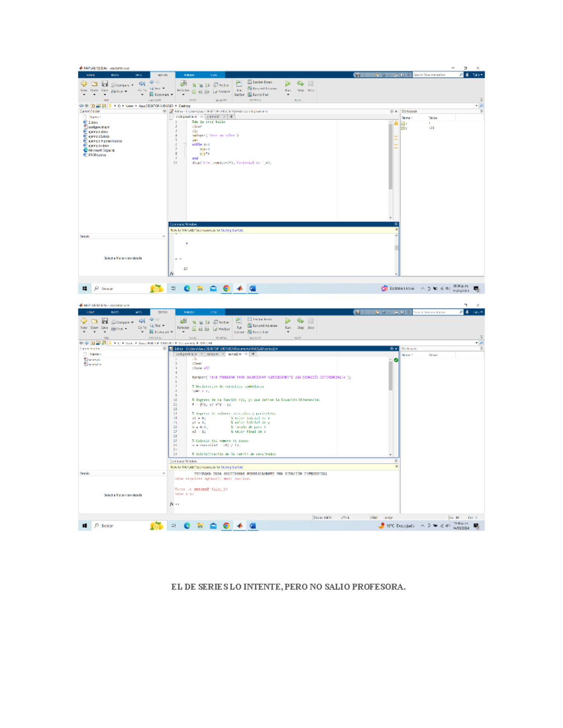Click the Save icon in the toolbar
Screen dimensions: 563x728
coord(105,83)
